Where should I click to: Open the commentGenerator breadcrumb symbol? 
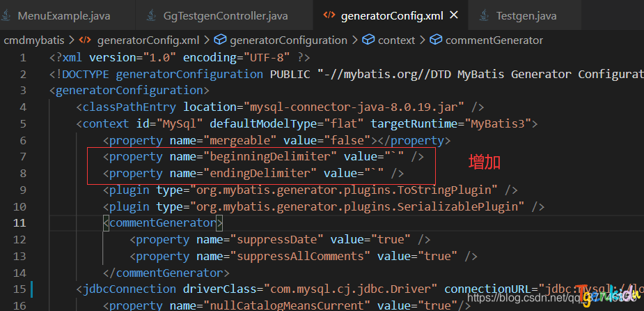pos(494,40)
